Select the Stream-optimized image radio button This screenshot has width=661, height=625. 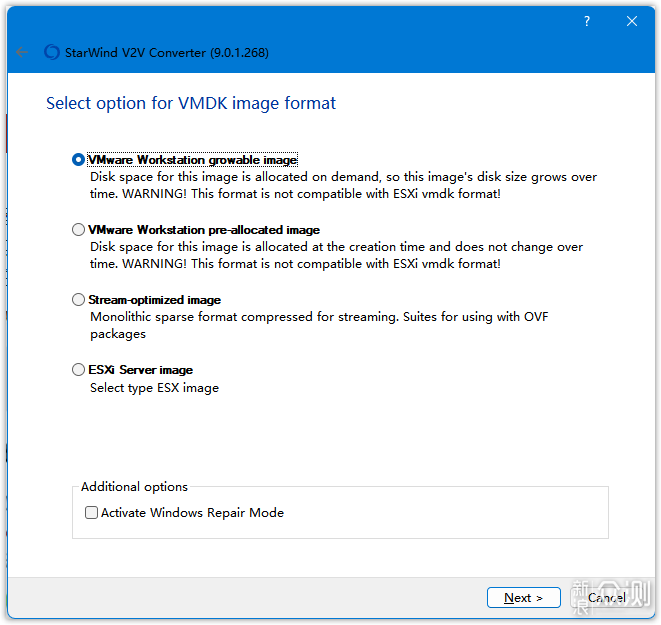point(78,300)
